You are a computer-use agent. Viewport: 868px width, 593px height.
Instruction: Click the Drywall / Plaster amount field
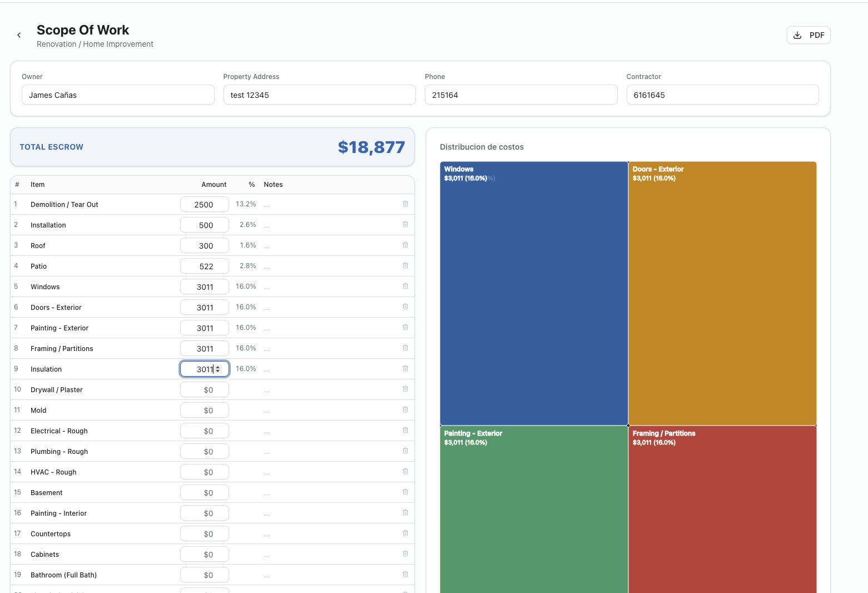[205, 390]
